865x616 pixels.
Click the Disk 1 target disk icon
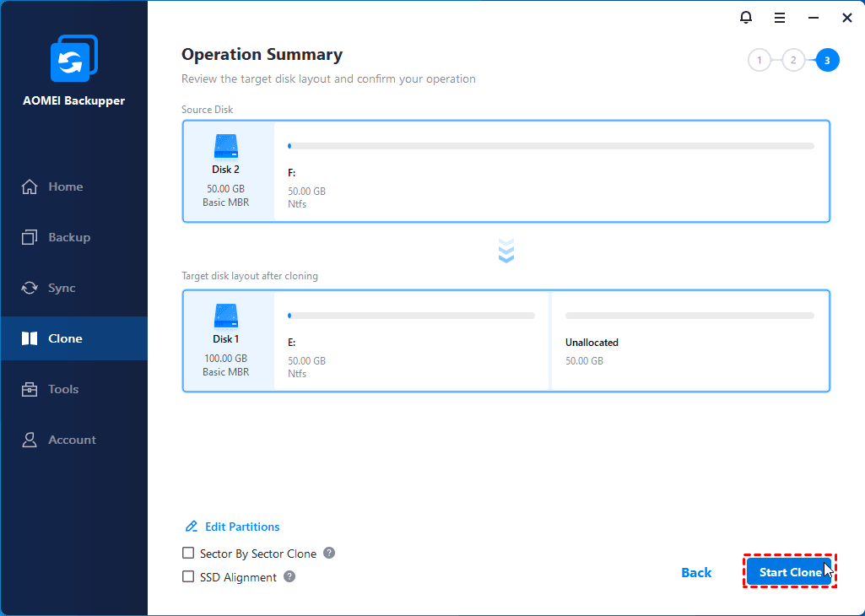(225, 316)
